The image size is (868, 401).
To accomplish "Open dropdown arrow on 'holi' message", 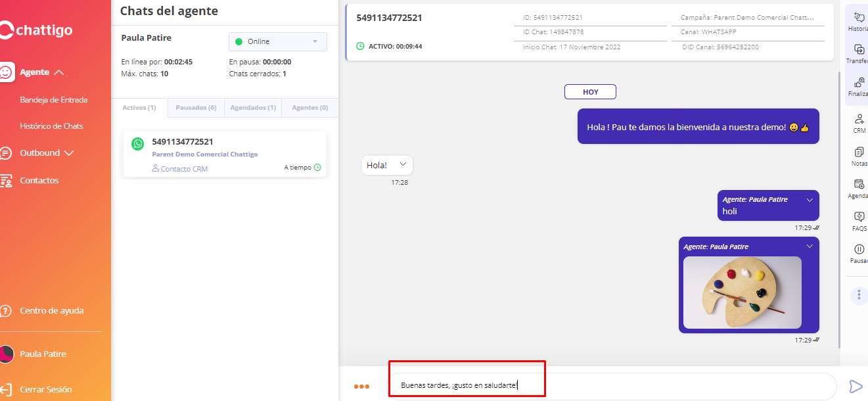I will pyautogui.click(x=810, y=200).
